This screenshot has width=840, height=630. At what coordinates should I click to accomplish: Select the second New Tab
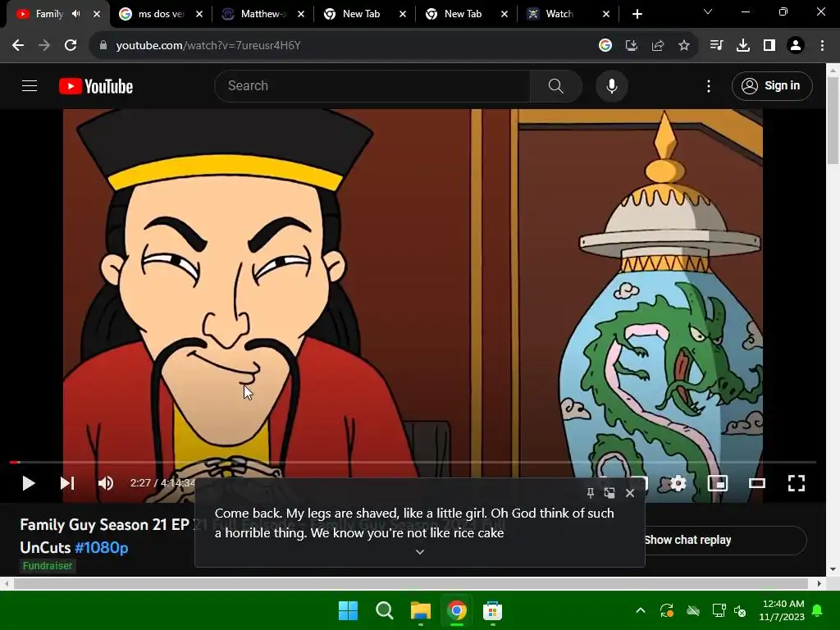463,14
